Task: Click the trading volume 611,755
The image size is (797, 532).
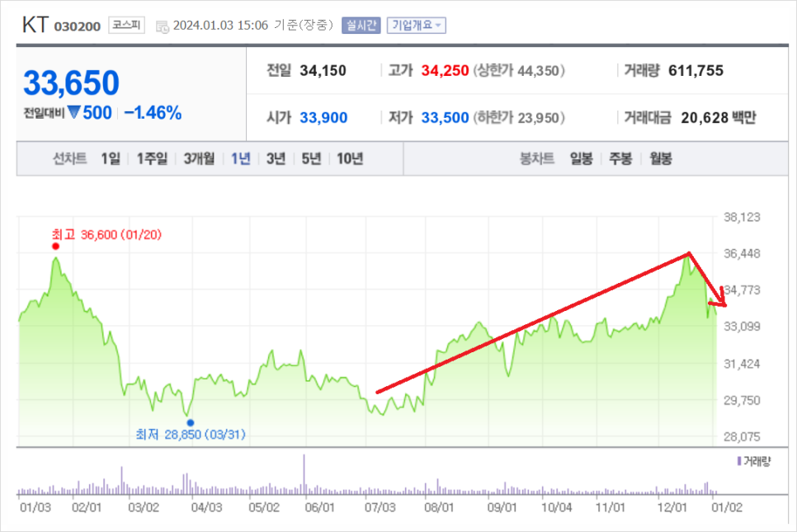Action: click(x=696, y=71)
